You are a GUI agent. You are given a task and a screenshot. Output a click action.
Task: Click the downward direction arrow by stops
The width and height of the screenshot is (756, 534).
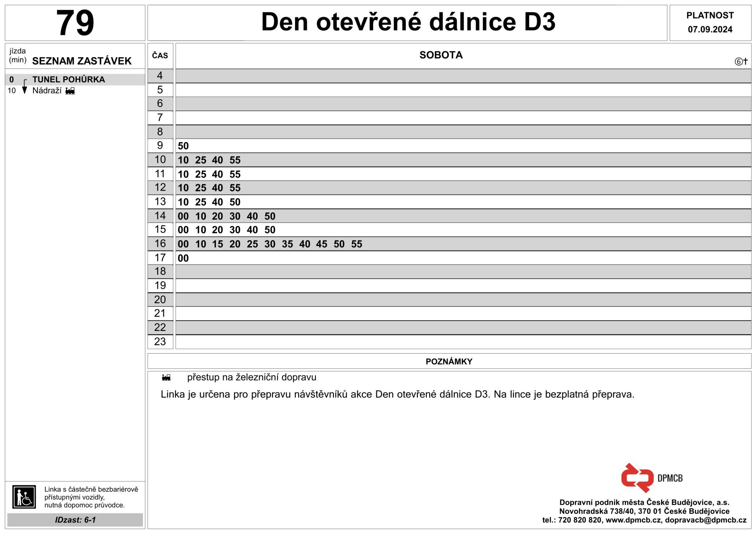click(24, 87)
